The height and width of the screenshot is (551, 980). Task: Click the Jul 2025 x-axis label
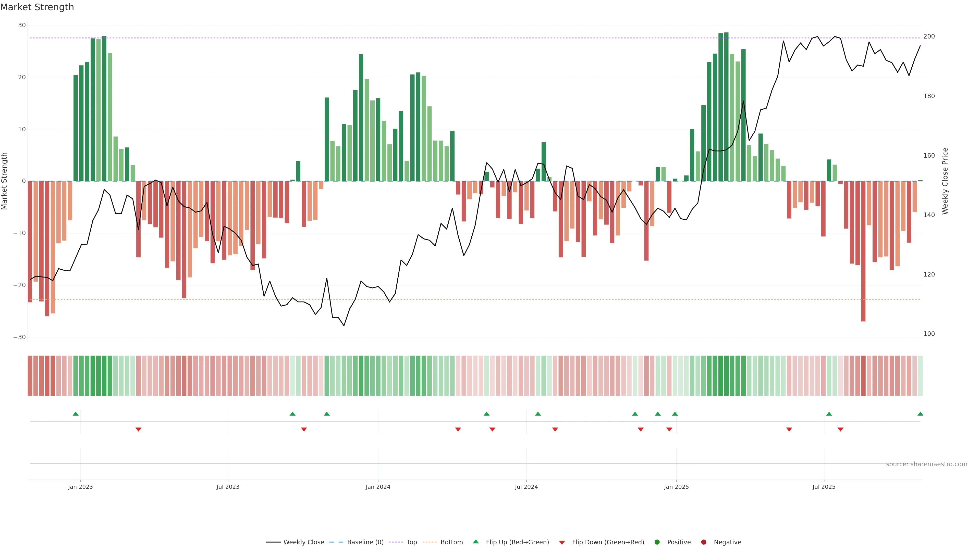tap(824, 487)
